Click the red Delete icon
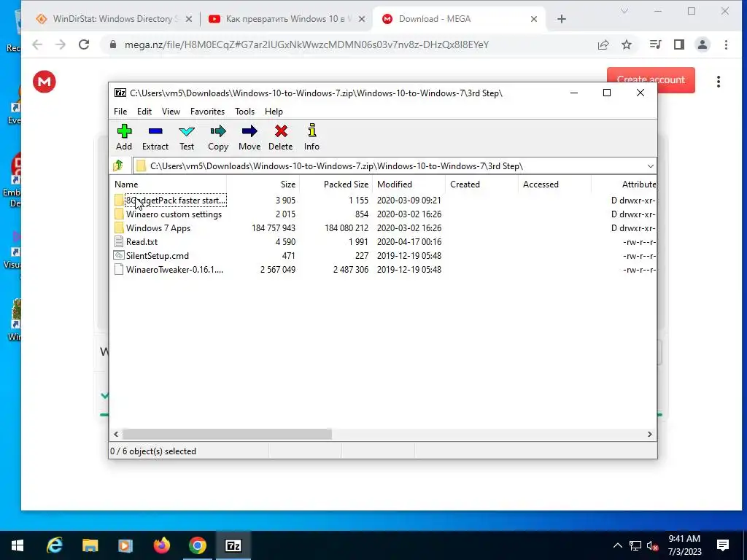This screenshot has height=560, width=747. click(281, 137)
